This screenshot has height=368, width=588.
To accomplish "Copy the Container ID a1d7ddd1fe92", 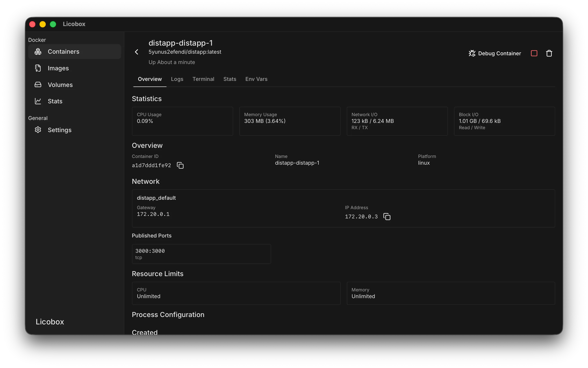I will point(180,166).
